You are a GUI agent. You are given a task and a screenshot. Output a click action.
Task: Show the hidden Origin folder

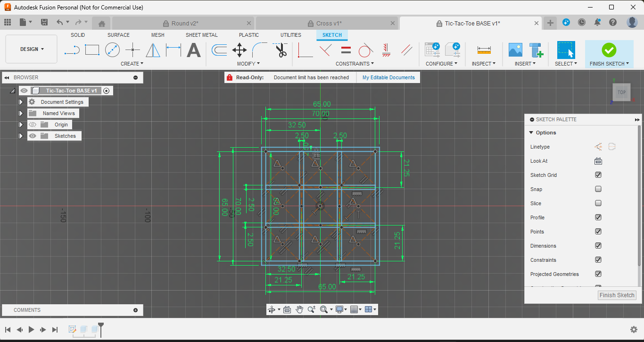[x=33, y=125]
